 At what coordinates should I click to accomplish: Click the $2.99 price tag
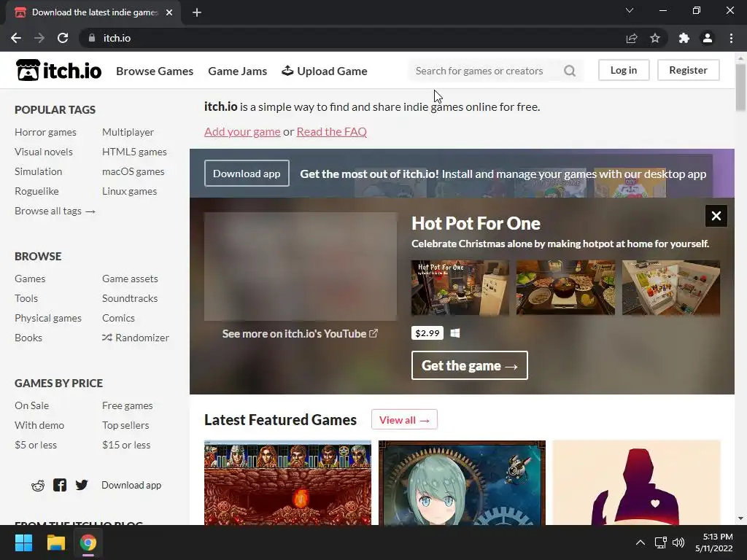427,332
